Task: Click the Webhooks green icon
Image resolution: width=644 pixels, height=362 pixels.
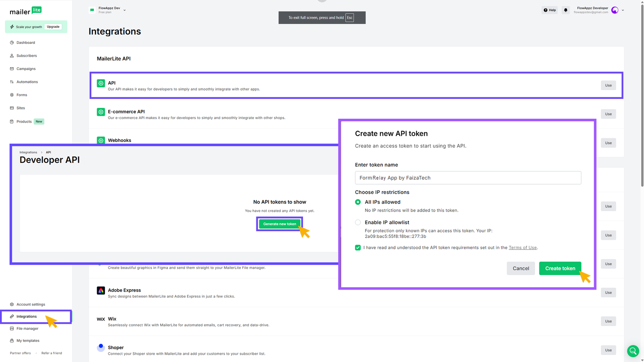Action: tap(101, 140)
